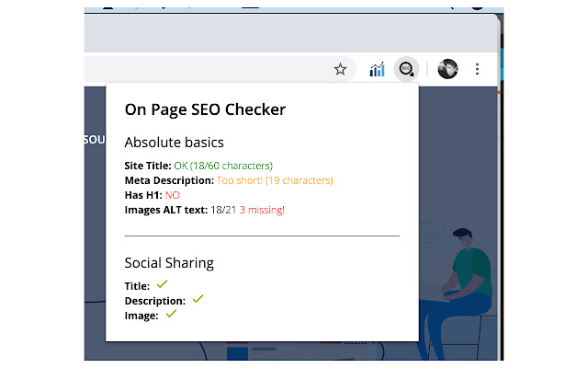This screenshot has height=368, width=588.
Task: Click the Social Sharing section heading
Action: (169, 263)
